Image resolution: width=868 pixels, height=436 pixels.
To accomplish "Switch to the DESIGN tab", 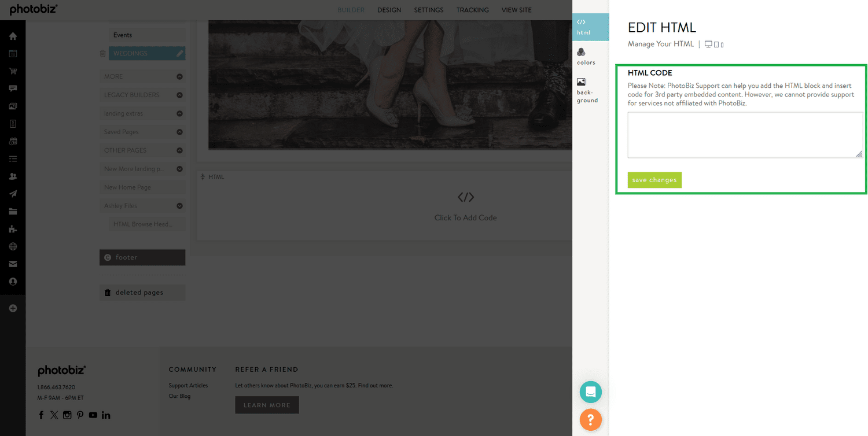I will [x=389, y=10].
